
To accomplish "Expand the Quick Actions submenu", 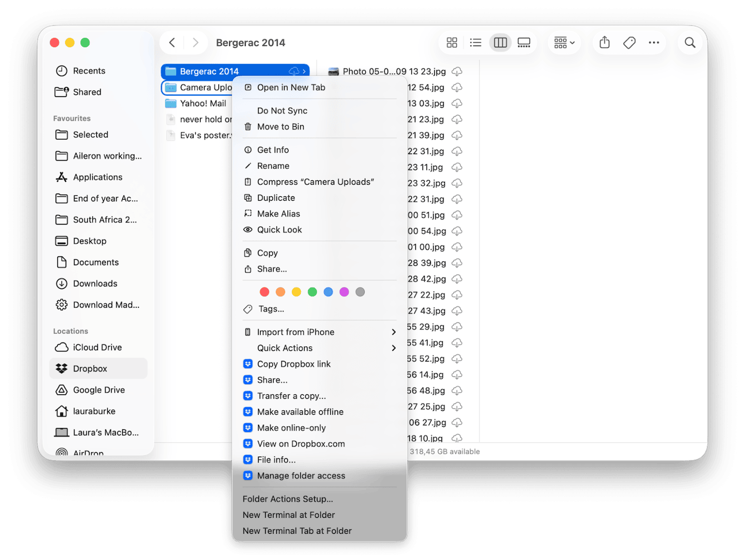I will (x=285, y=348).
